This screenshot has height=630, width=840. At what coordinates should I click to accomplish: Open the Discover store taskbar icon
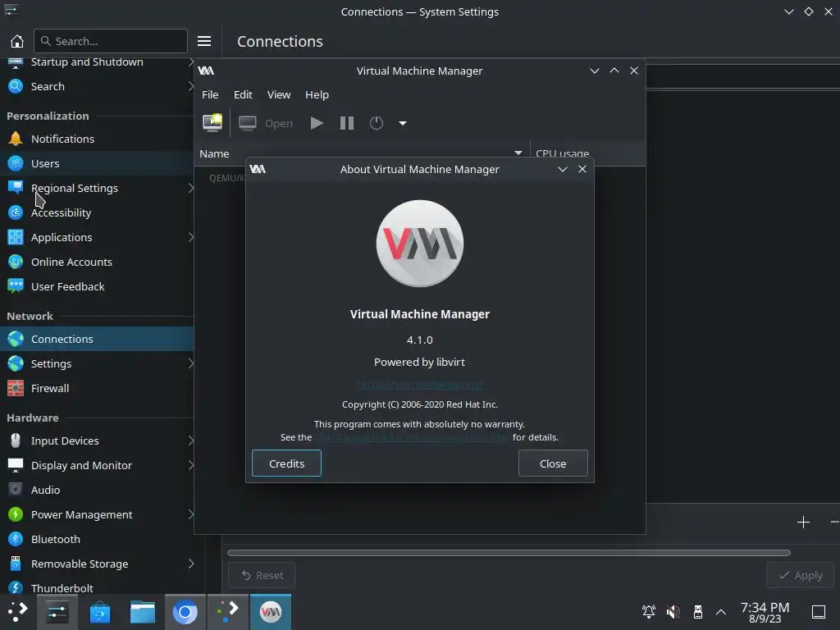pos(100,612)
